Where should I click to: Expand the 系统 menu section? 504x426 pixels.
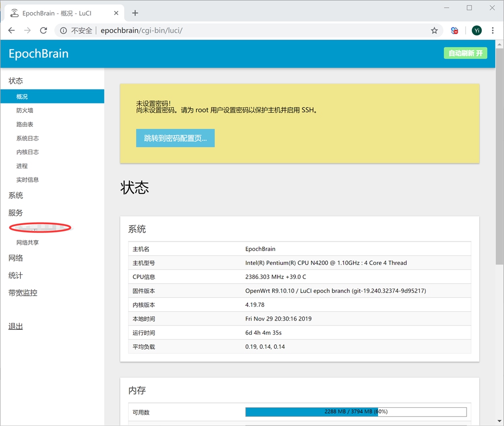coord(16,196)
